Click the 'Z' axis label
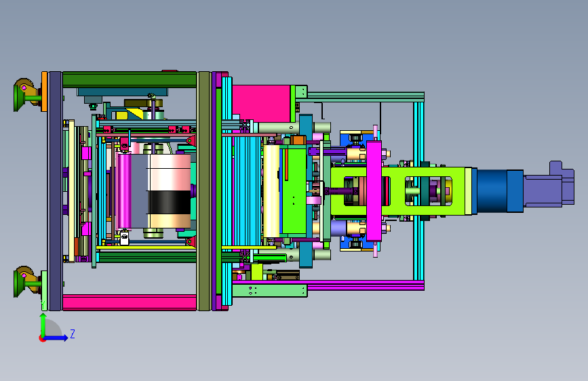Screen dimensions: 588x381 [x=73, y=334]
